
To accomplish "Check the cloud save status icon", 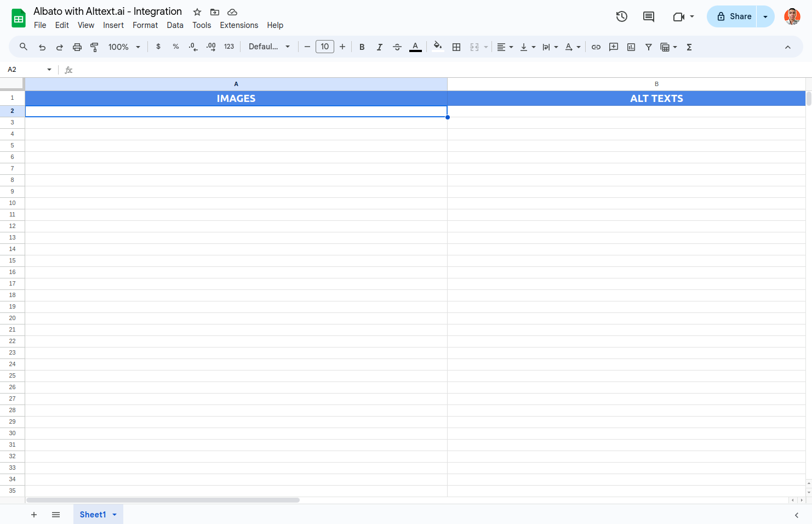I will click(232, 12).
